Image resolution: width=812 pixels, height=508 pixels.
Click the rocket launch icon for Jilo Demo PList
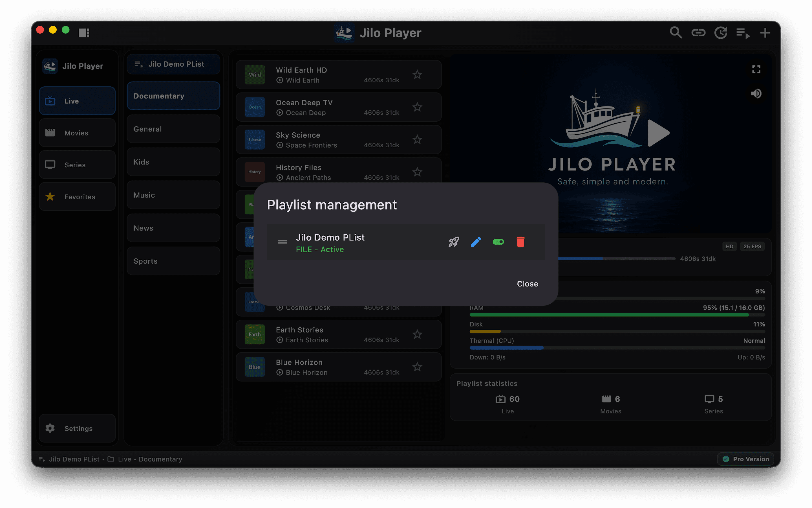pyautogui.click(x=453, y=242)
